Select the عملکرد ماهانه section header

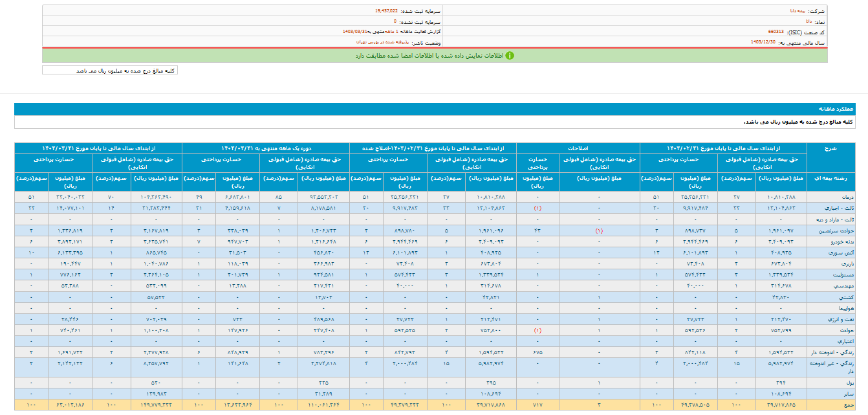coord(837,109)
